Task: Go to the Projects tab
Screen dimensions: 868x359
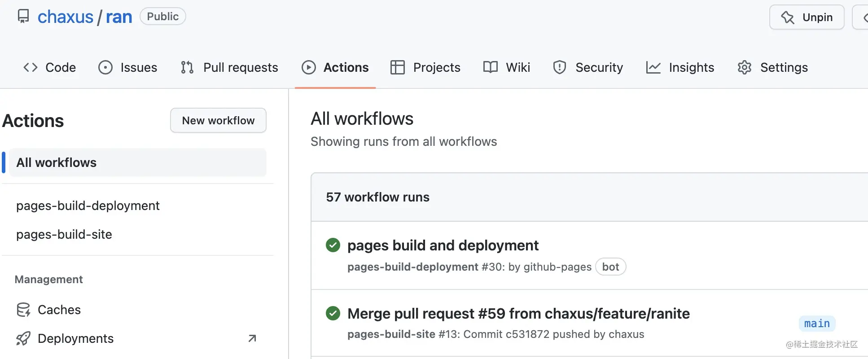Action: pos(425,67)
